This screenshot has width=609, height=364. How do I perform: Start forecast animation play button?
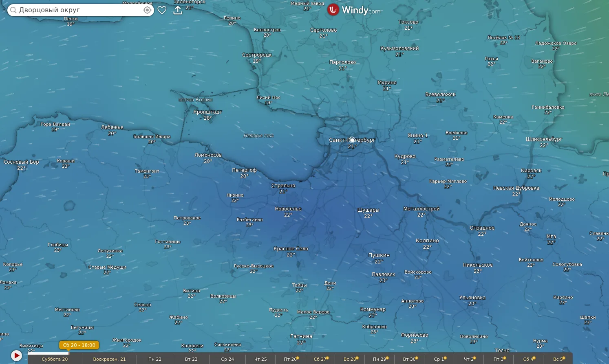point(16,355)
